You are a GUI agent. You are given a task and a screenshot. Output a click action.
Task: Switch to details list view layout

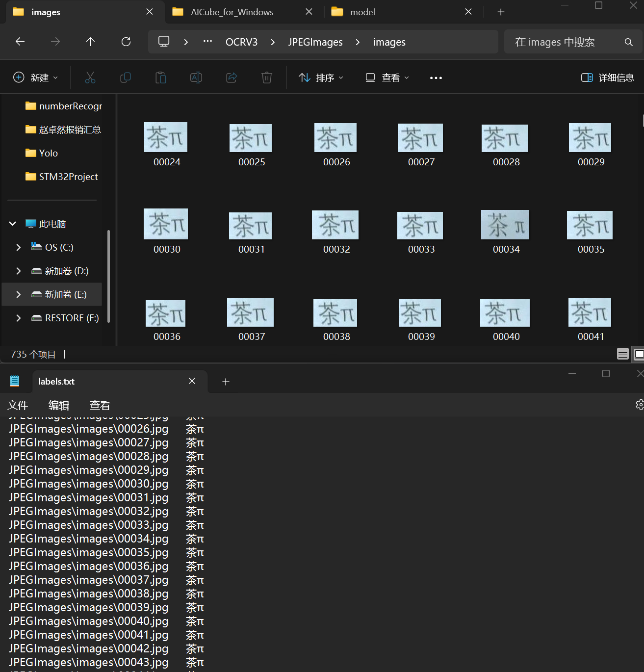click(622, 354)
